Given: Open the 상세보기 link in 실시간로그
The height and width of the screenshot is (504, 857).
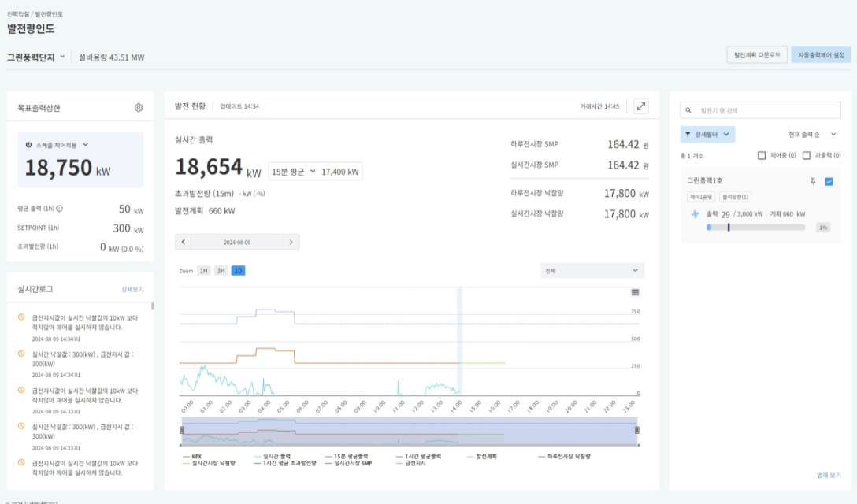Looking at the screenshot, I should click(x=132, y=289).
